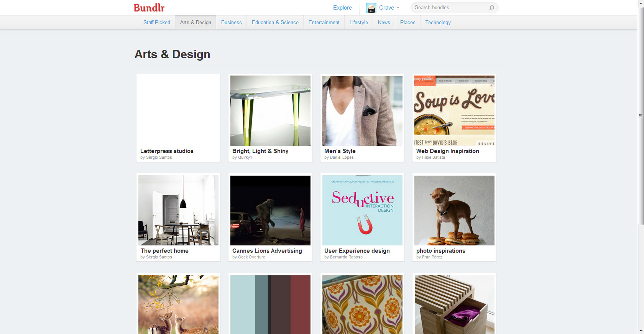Visit author Daniel Lopes's profile
Image resolution: width=644 pixels, height=334 pixels.
tap(342, 158)
